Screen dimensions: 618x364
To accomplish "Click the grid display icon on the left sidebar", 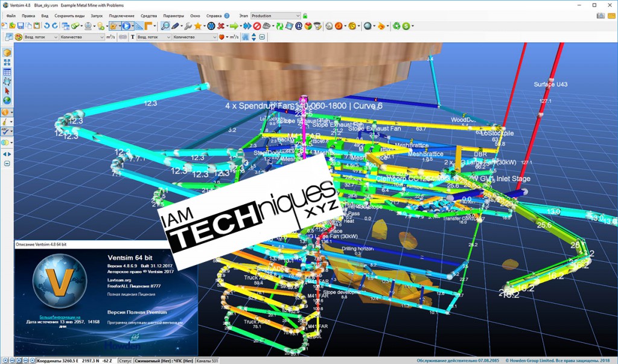I will coord(7,72).
